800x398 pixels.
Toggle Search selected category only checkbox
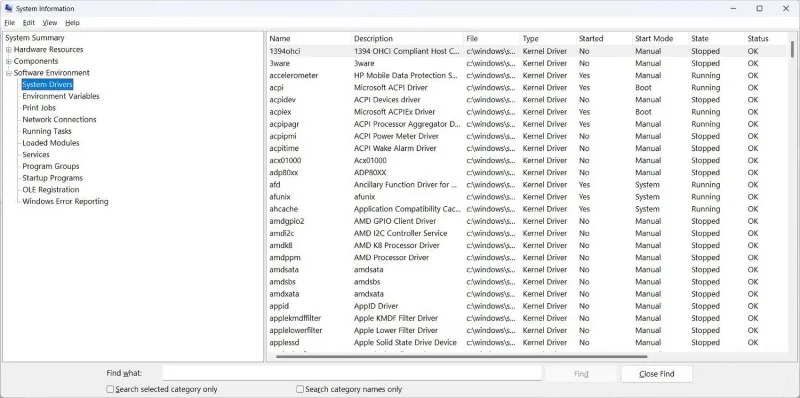tap(110, 389)
